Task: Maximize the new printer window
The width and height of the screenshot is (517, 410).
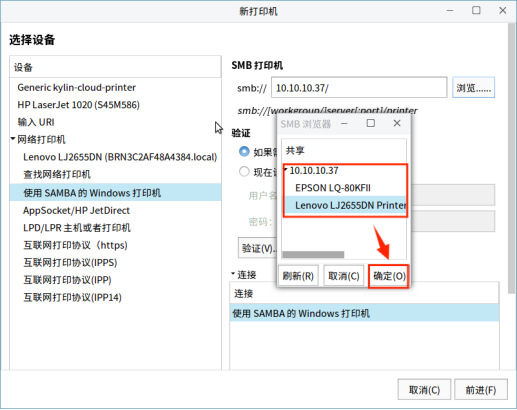Action: [476, 10]
